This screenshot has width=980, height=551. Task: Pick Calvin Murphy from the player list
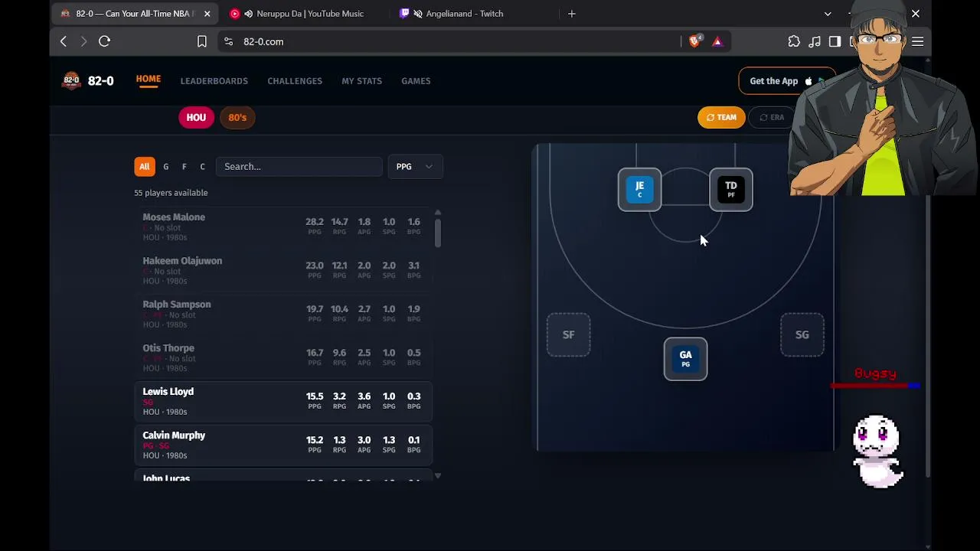[x=283, y=445]
